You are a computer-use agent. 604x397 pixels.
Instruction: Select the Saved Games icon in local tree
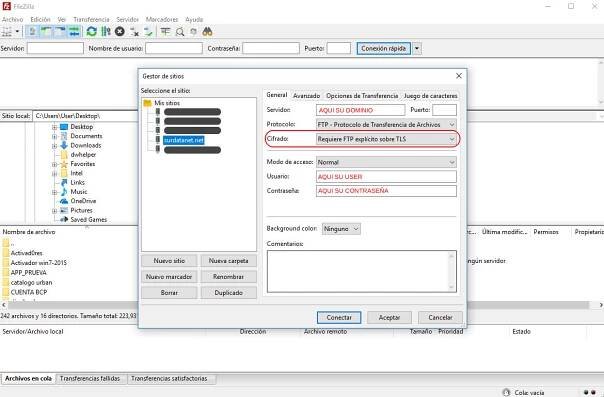click(x=64, y=219)
